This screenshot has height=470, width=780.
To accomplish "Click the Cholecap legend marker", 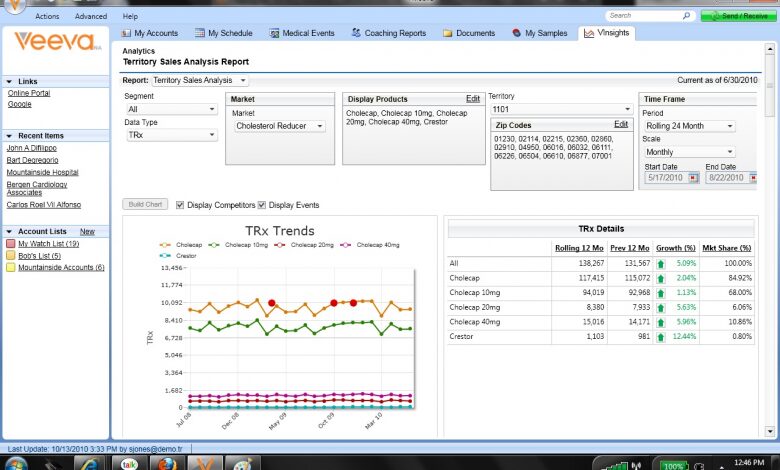I will [165, 245].
